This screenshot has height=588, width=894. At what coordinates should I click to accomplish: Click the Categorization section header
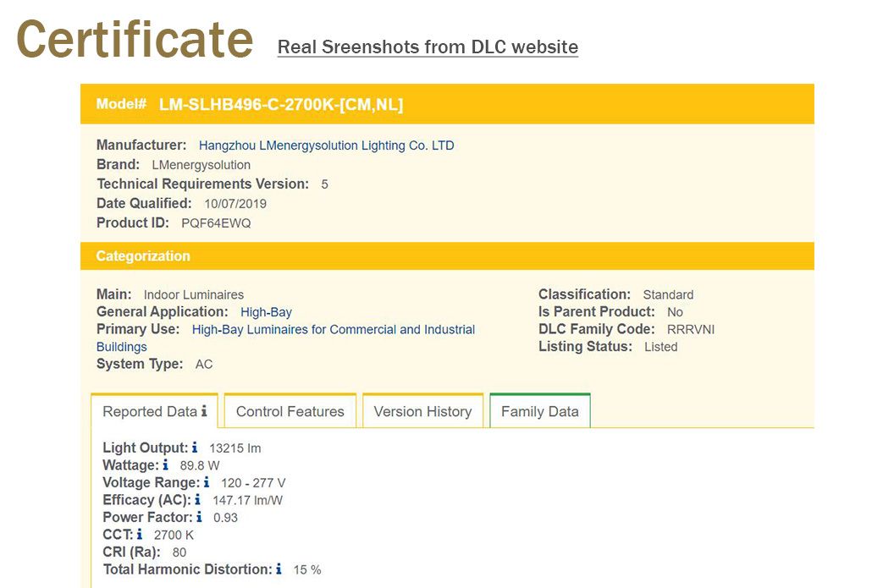(143, 256)
